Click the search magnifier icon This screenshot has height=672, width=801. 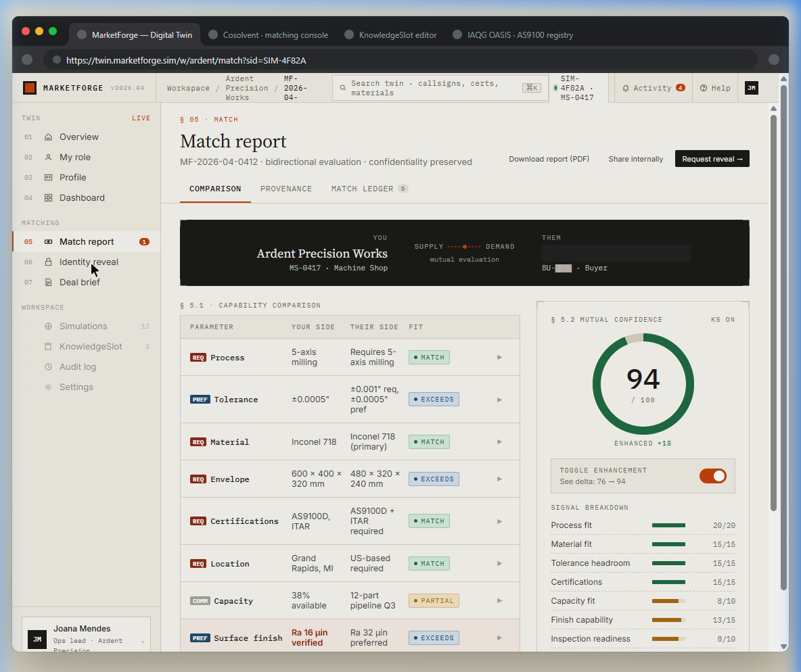pos(343,88)
